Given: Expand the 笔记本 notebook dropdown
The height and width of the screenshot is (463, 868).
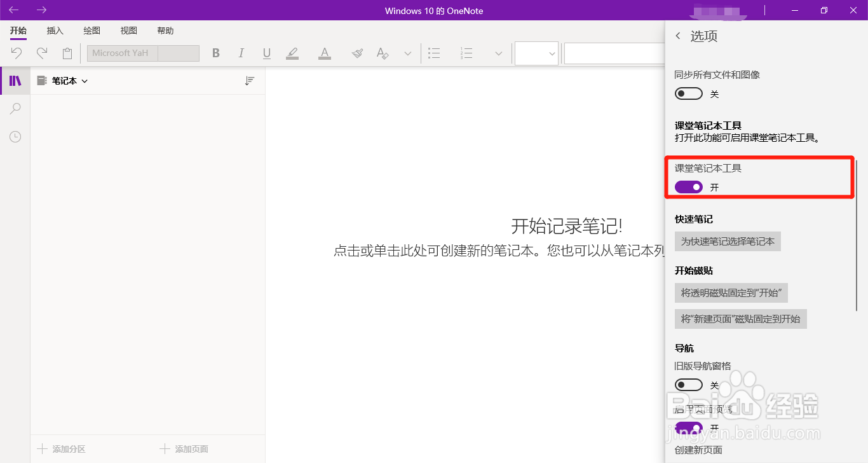Looking at the screenshot, I should pos(85,81).
